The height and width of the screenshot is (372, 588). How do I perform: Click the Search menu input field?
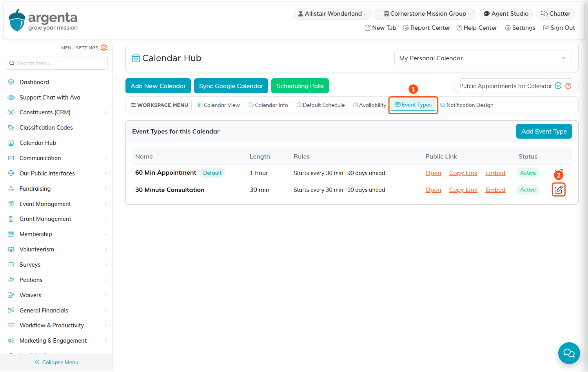(56, 63)
